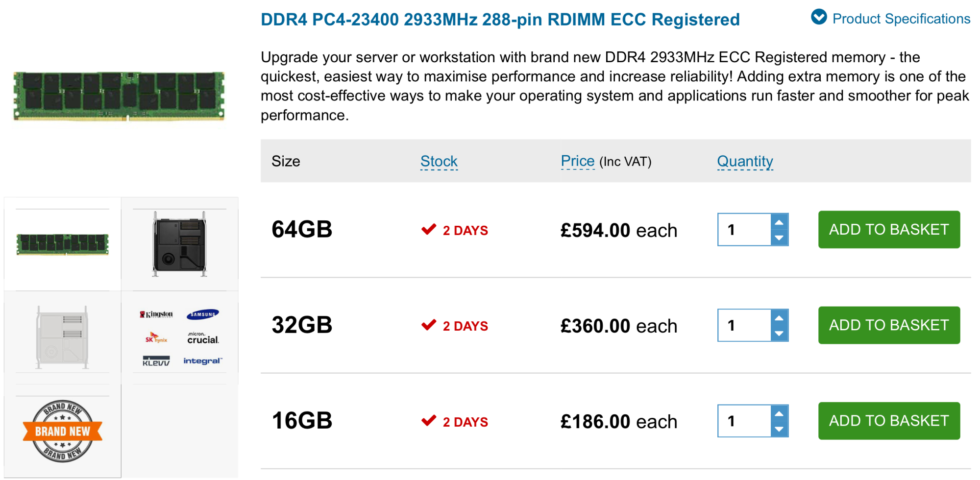Select the black Mac Pro thumbnail
980x480 pixels.
180,244
